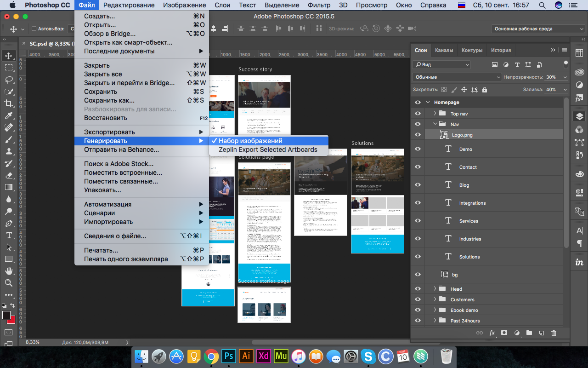Viewport: 588px width, 368px height.
Task: Select the Eraser tool
Action: 8,175
